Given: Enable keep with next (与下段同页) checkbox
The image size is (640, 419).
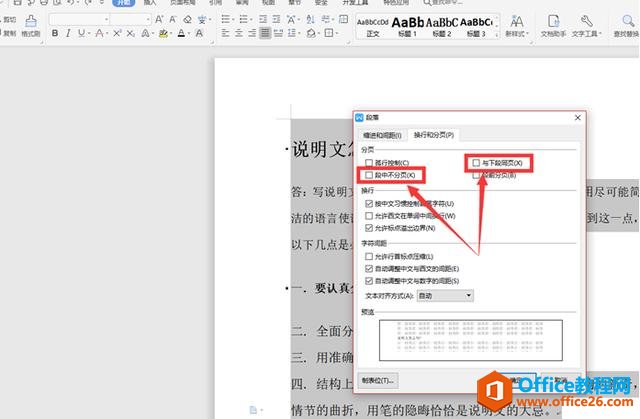Looking at the screenshot, I should click(476, 163).
